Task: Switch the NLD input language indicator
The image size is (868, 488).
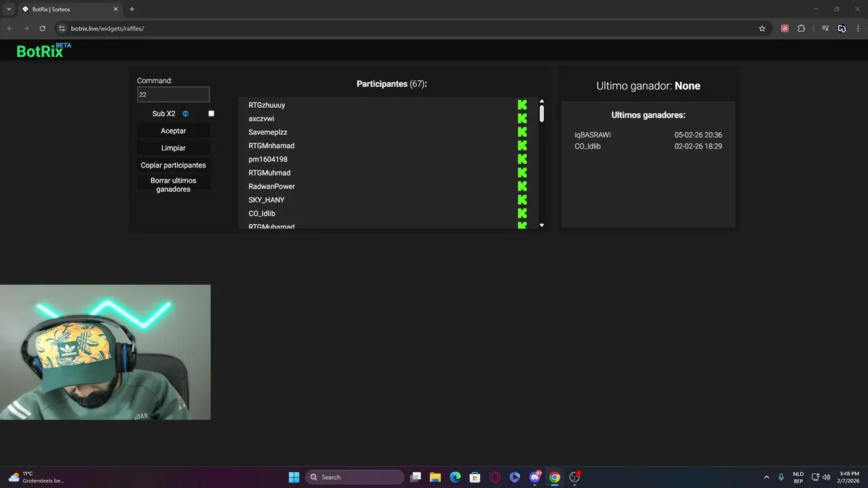Action: point(798,477)
